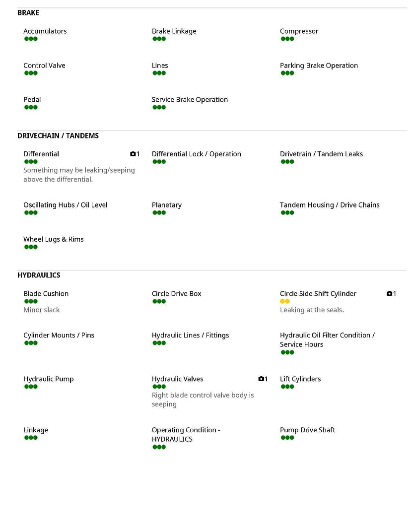This screenshot has height=532, width=411.
Task: Click yellow rating dots under Circle Side Shift Cylinder
Action: [x=285, y=302]
